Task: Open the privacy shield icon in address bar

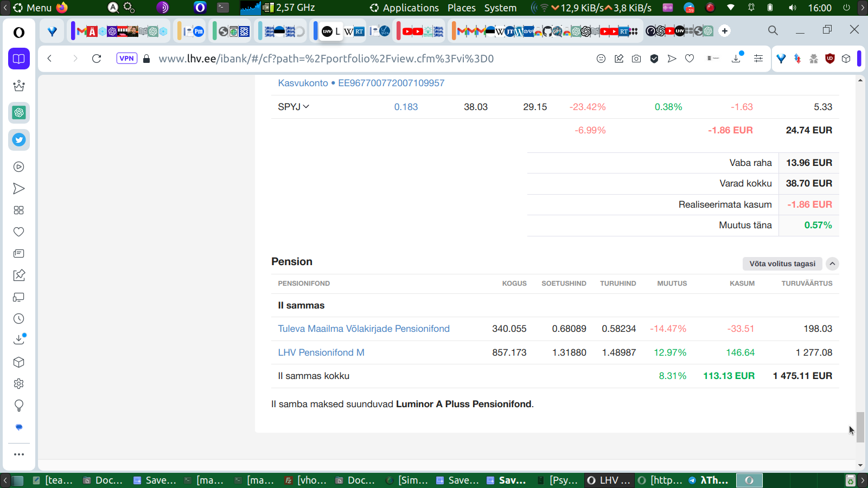Action: [654, 59]
